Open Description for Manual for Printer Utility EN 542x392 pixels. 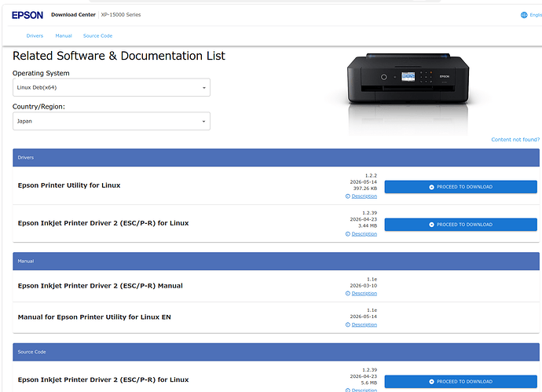(364, 324)
